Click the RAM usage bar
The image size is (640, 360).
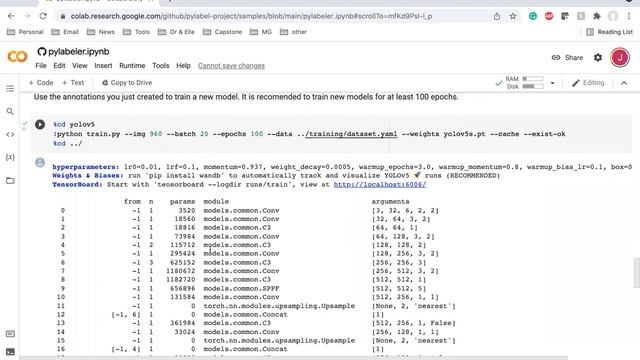(x=533, y=78)
